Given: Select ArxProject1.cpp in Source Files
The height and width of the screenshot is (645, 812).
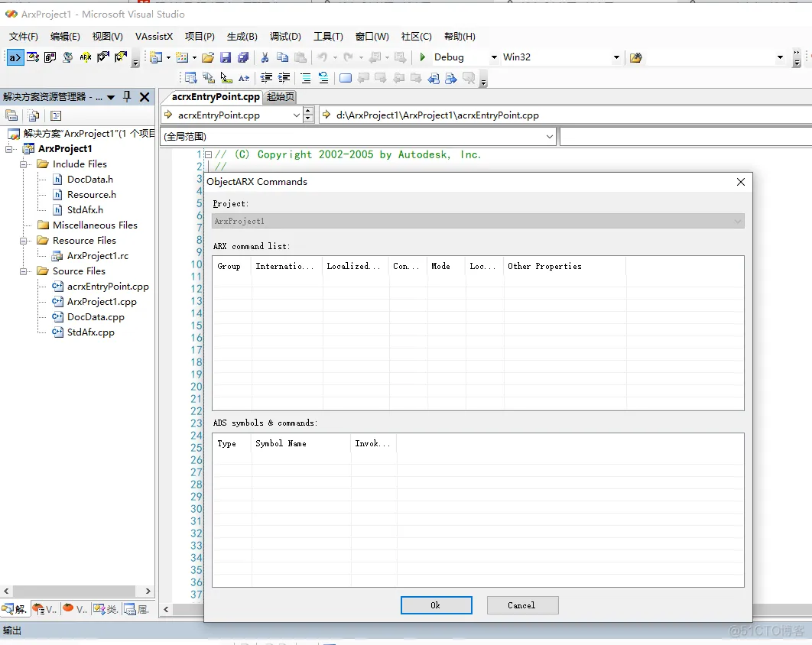Looking at the screenshot, I should click(x=102, y=302).
